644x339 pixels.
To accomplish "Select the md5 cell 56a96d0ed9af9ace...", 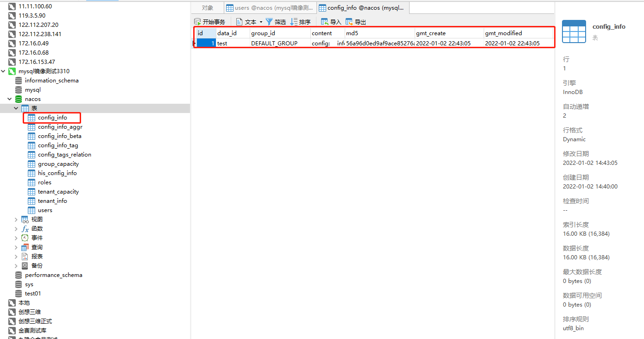I will point(380,43).
